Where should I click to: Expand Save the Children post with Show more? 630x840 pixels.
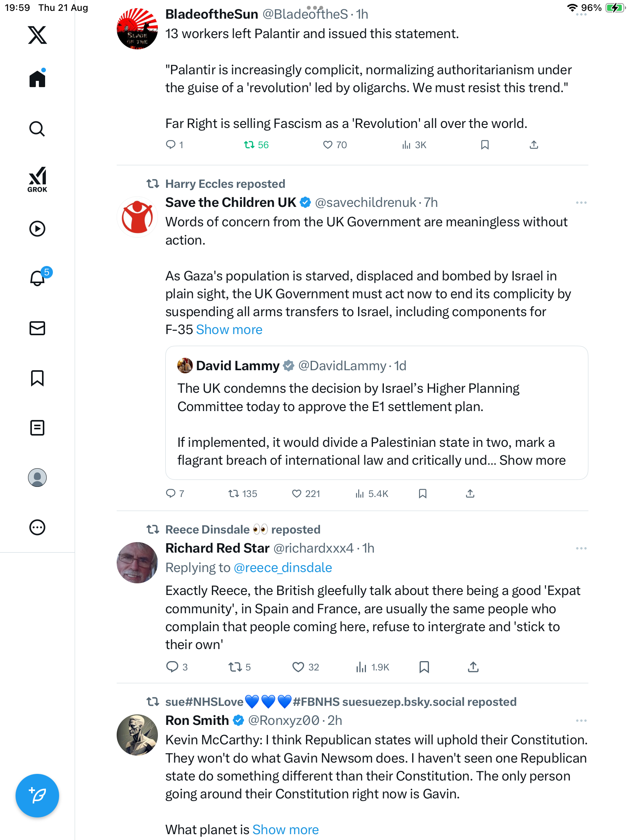click(229, 329)
